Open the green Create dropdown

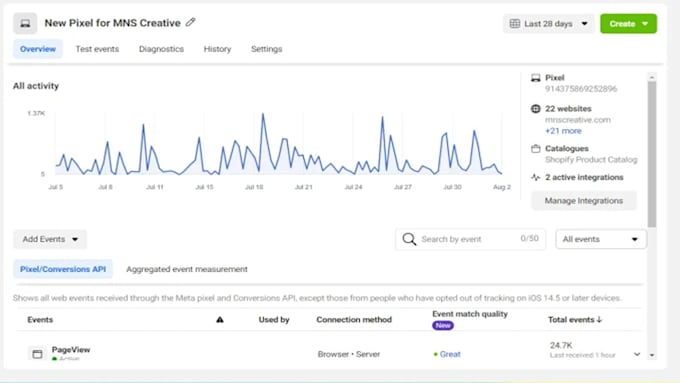coord(628,23)
